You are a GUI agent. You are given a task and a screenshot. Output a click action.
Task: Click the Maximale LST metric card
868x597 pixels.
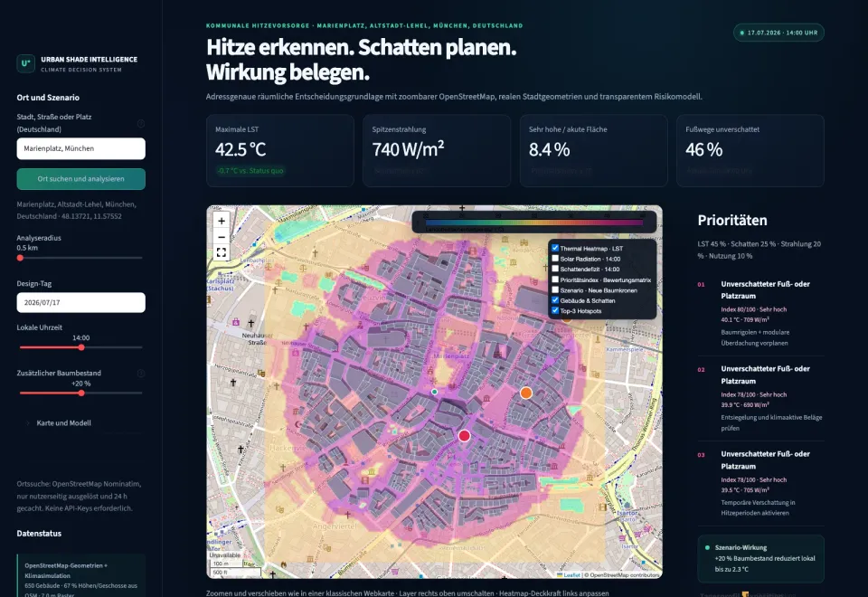pyautogui.click(x=280, y=151)
